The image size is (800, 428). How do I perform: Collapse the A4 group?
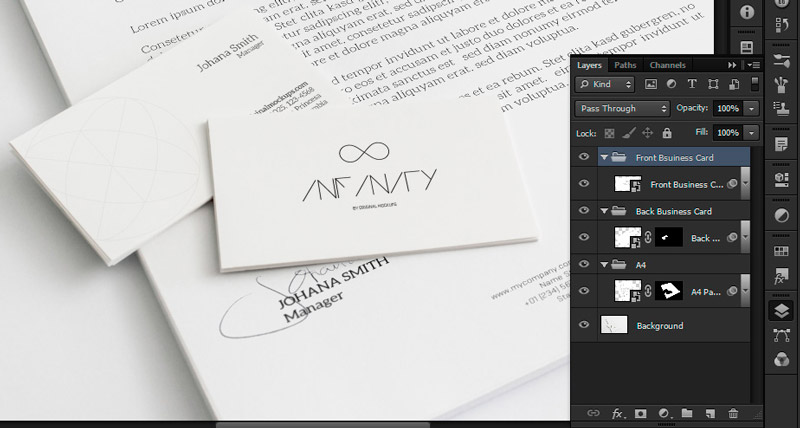604,265
